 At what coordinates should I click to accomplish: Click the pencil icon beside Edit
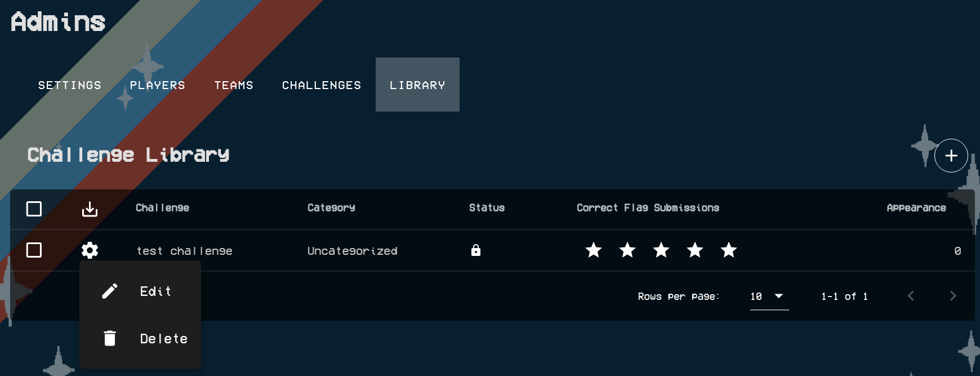point(110,291)
